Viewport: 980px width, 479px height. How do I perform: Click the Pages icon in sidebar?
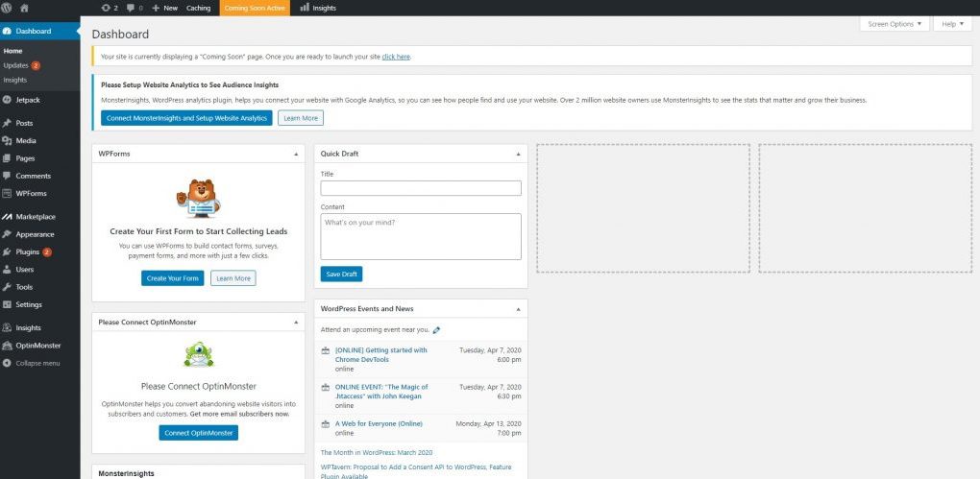(x=7, y=158)
